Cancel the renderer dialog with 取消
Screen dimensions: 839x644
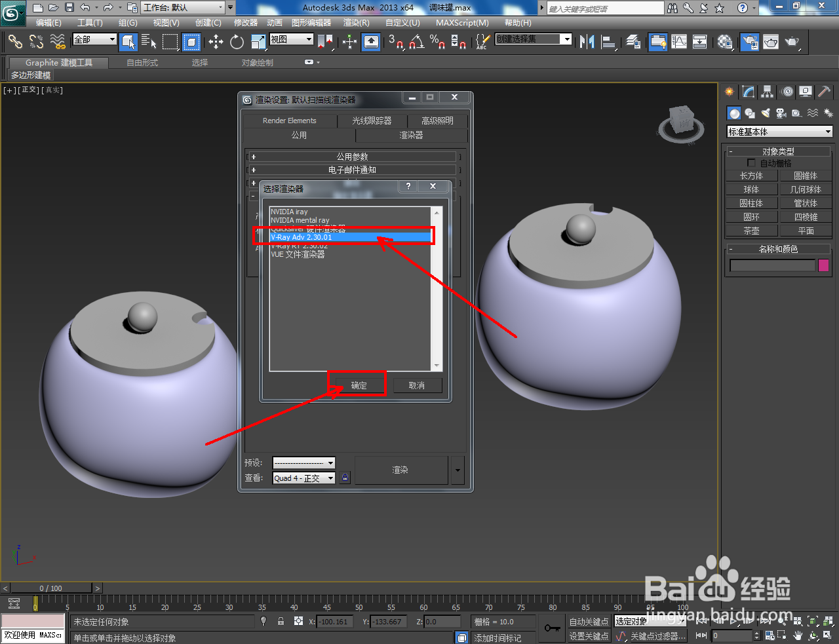(x=417, y=385)
